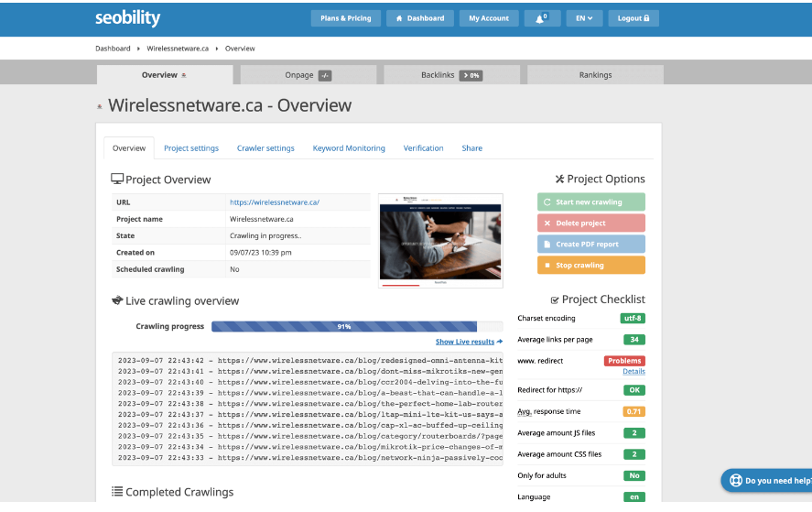
Task: Click the Avg. response time 0.71 badge
Action: pos(633,411)
